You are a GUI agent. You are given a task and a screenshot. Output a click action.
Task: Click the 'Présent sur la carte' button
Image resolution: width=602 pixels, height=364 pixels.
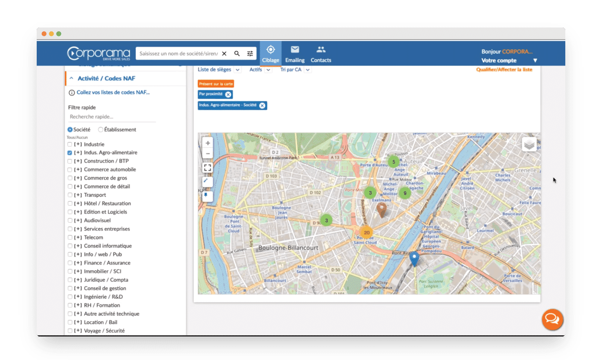[216, 84]
